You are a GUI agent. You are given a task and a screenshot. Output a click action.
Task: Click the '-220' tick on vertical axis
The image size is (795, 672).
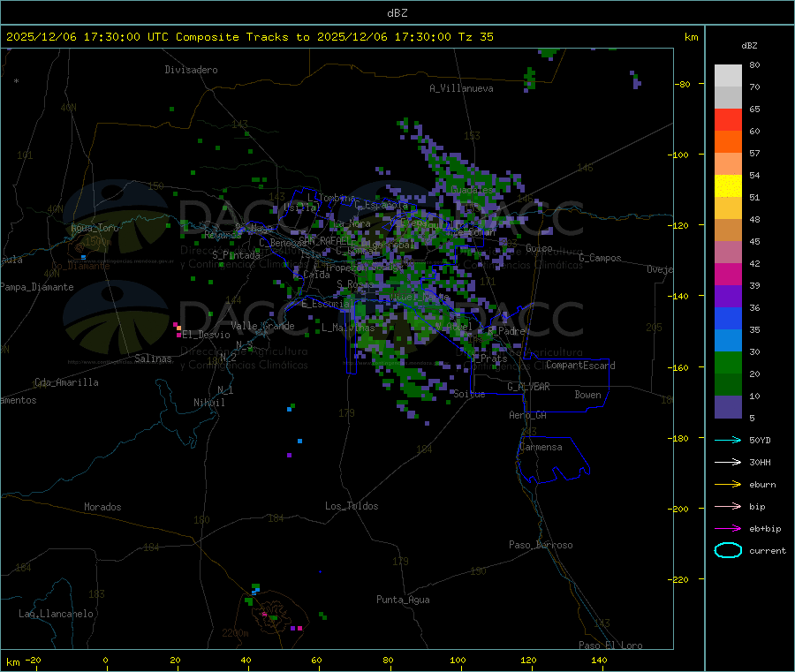click(x=680, y=579)
